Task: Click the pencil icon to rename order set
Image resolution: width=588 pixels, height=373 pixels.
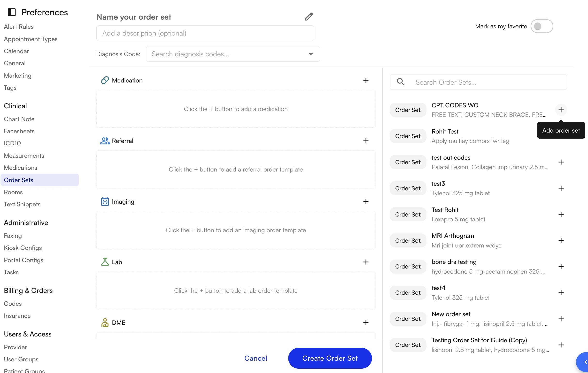Action: click(309, 17)
